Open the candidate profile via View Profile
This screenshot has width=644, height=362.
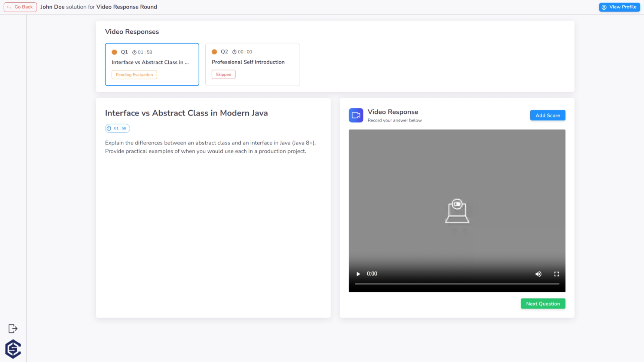click(x=619, y=7)
